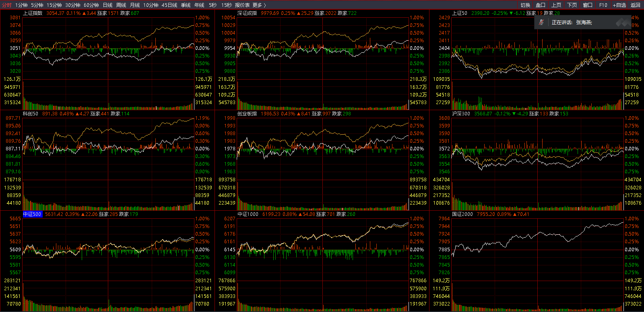Open the 季线 quarterly chart
Viewport: 644px width, 312px height.
point(186,5)
